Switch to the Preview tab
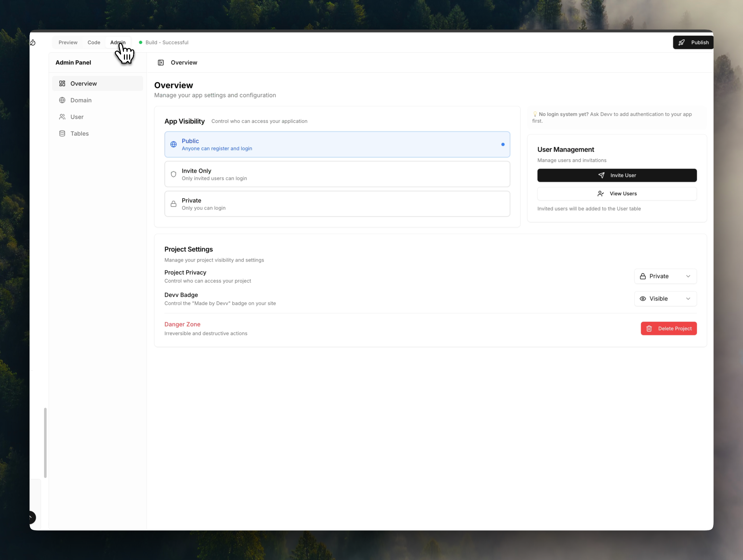743x560 pixels. [68, 42]
